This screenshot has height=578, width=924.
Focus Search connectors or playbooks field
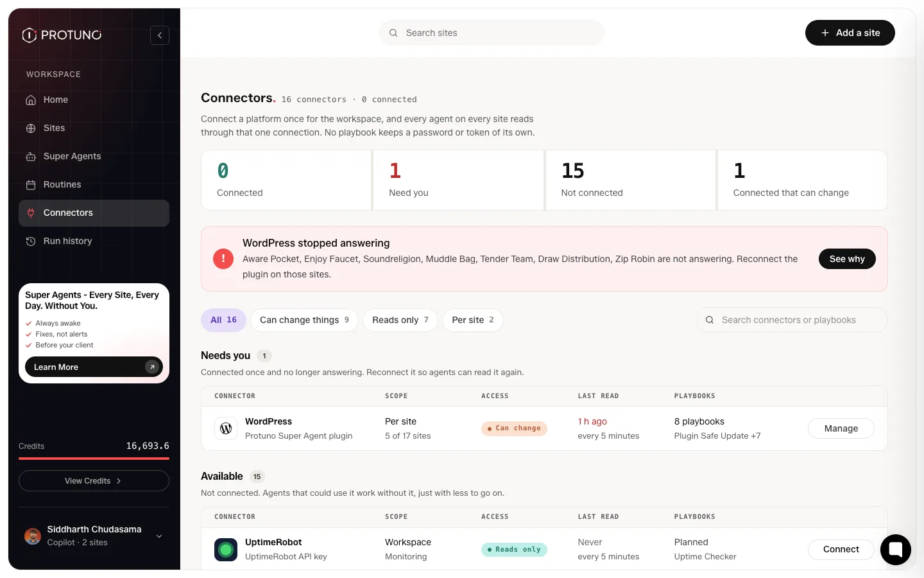click(x=792, y=320)
